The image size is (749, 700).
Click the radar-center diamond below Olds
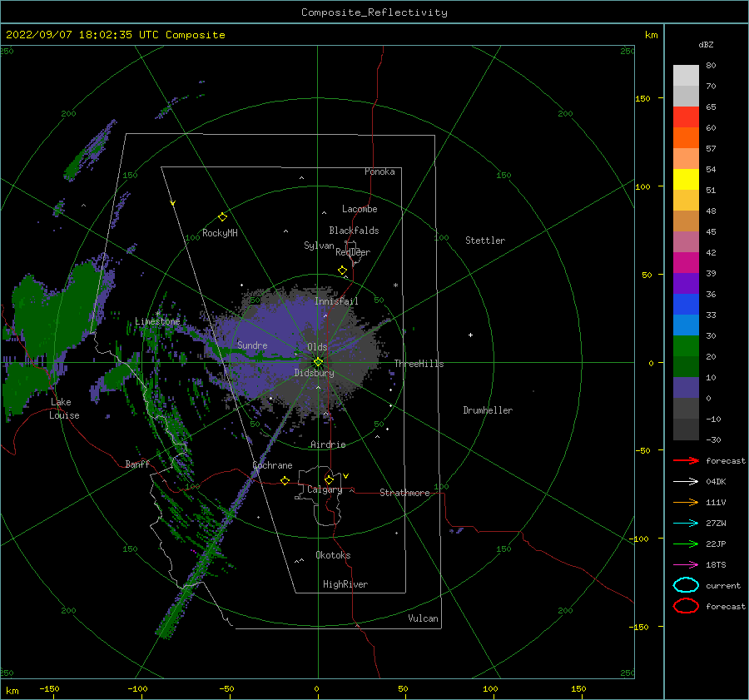point(318,362)
